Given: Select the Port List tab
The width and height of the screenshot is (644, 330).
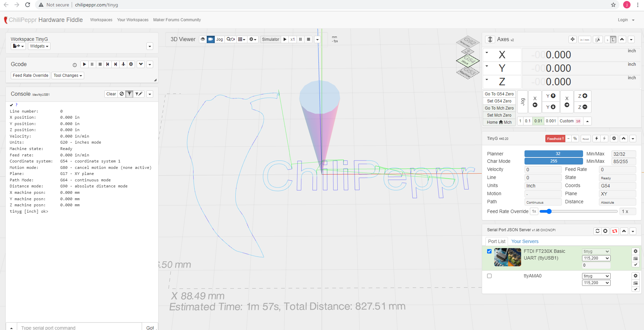Looking at the screenshot, I should pyautogui.click(x=497, y=241).
